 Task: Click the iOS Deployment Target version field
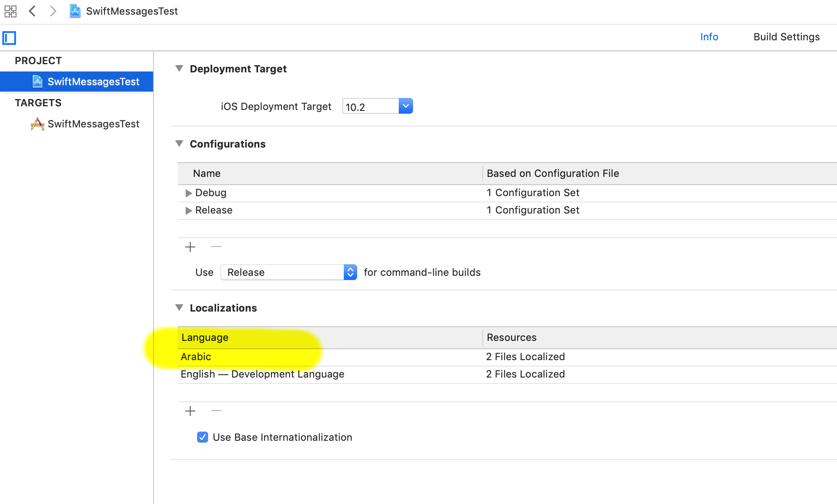370,106
